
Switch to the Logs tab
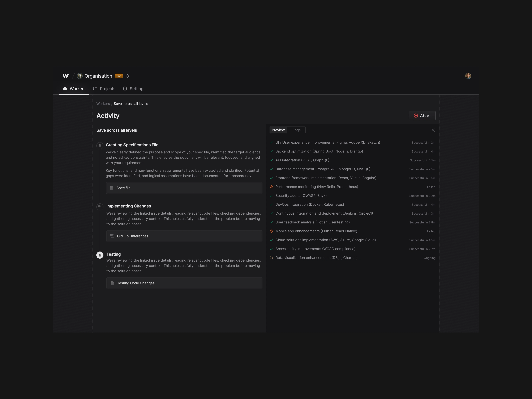(x=296, y=130)
